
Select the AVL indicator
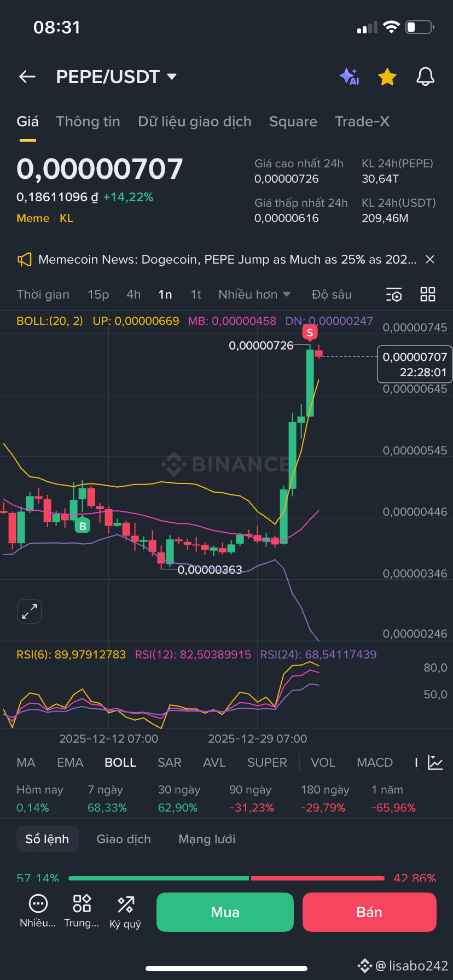(214, 762)
